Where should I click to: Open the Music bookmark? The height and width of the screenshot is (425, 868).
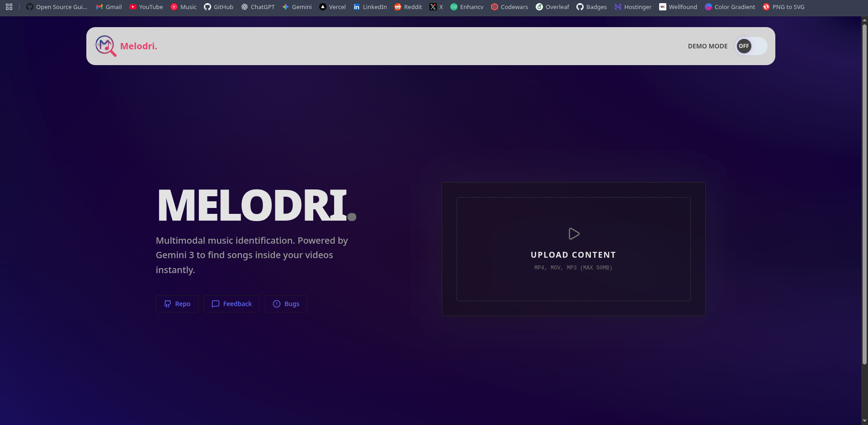184,7
